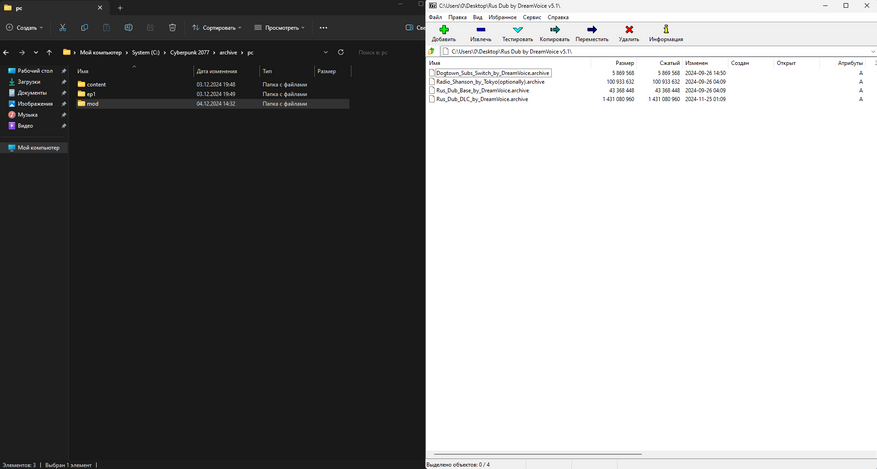
Task: Click the Explorer Refresh icon
Action: pos(341,52)
